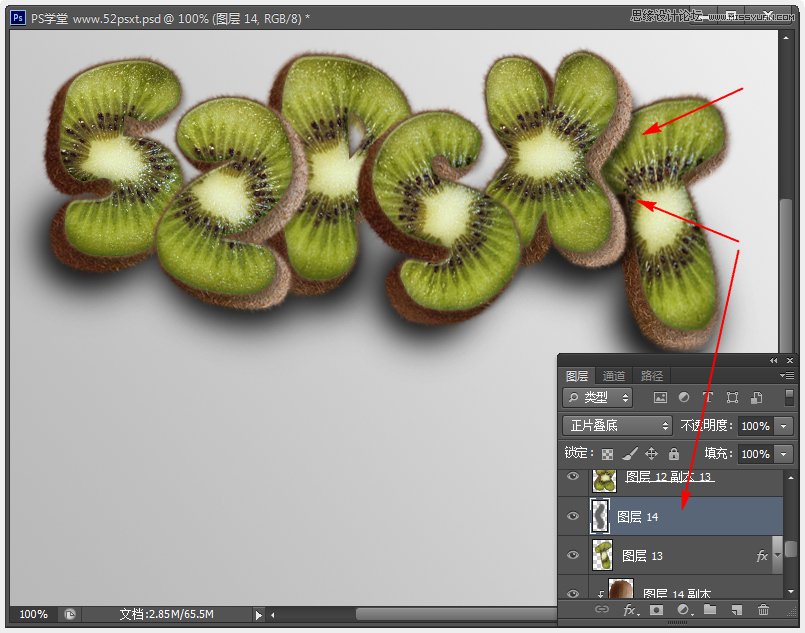Image resolution: width=805 pixels, height=633 pixels.
Task: Filter layers by pixel image type
Action: click(x=660, y=397)
